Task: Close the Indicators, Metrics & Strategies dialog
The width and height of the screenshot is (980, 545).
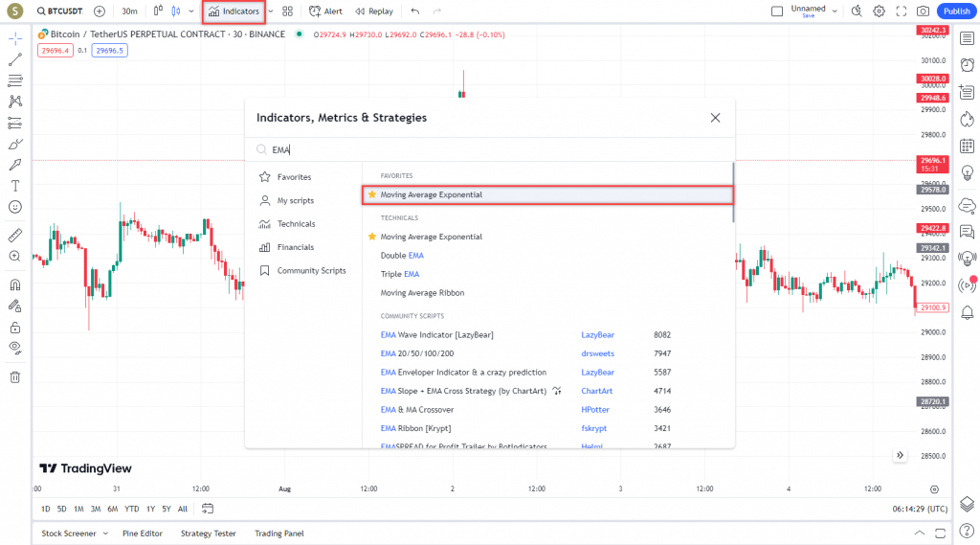Action: 715,118
